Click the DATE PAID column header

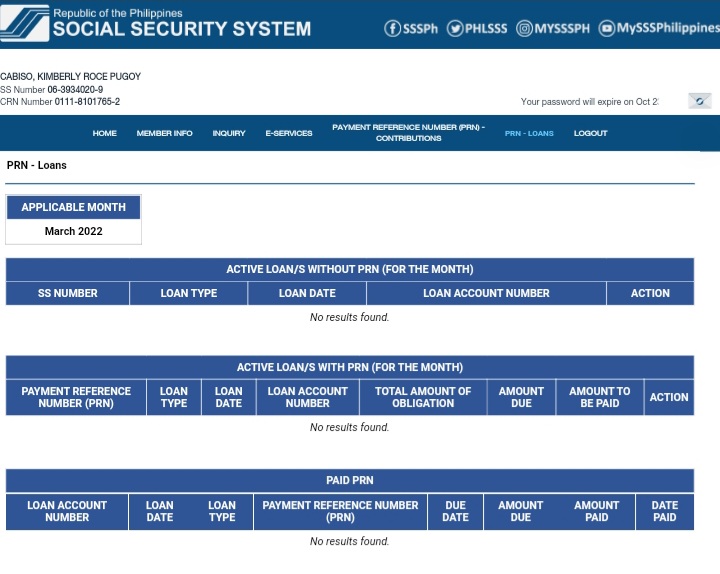click(664, 511)
